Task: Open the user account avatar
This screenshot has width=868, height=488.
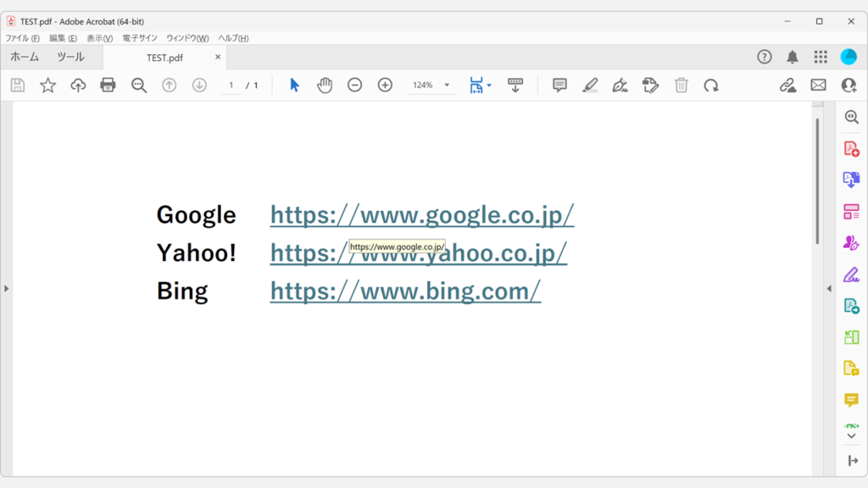Action: click(849, 57)
